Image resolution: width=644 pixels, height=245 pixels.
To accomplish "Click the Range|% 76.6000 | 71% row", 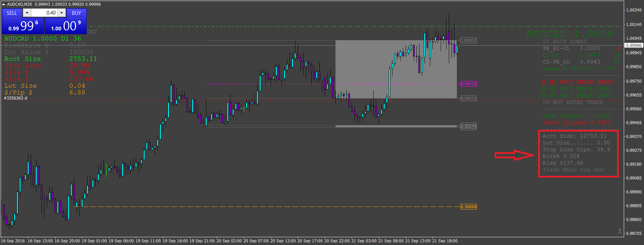I will click(x=578, y=69).
